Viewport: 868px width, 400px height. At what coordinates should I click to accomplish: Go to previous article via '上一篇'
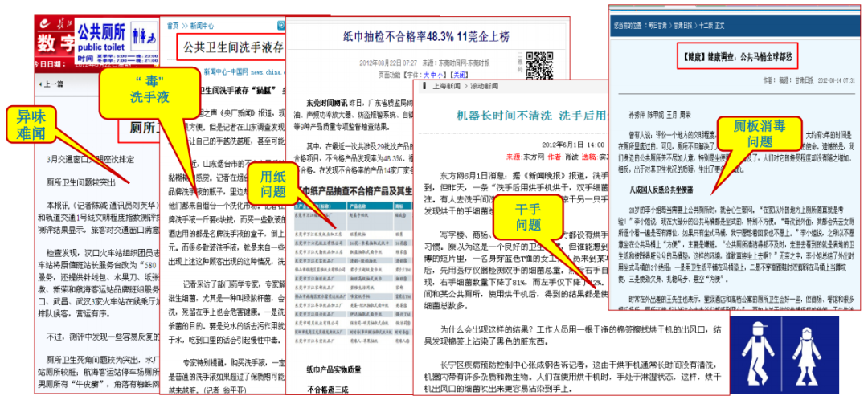[x=54, y=84]
